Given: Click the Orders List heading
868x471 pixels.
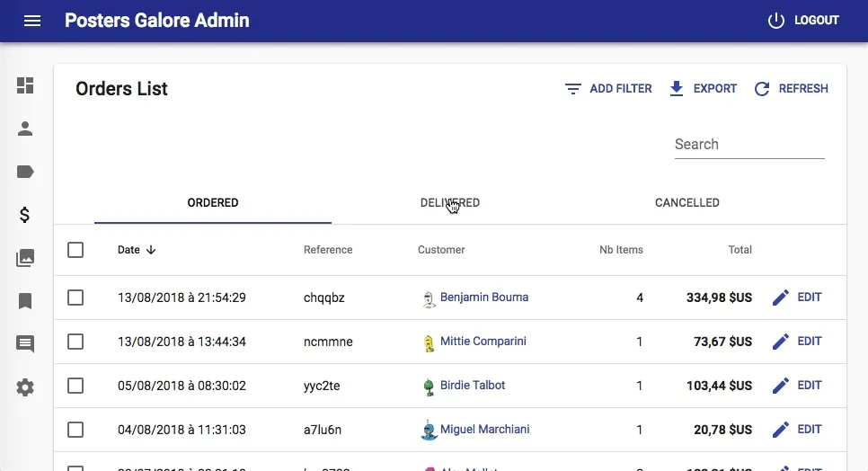Looking at the screenshot, I should pyautogui.click(x=121, y=89).
